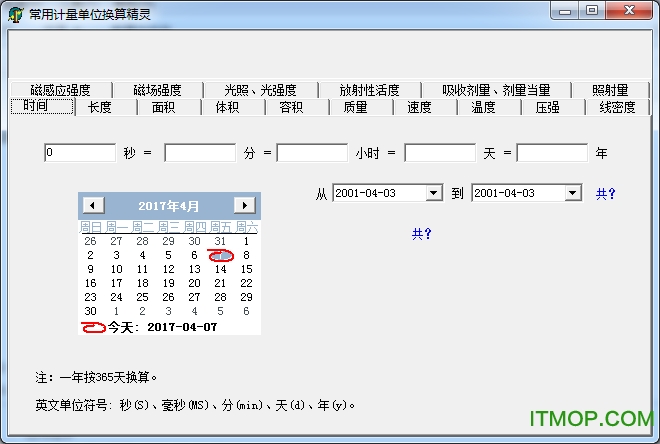The width and height of the screenshot is (660, 444).
Task: Open the 吸收剂量、剂量当量 tab
Action: click(496, 90)
